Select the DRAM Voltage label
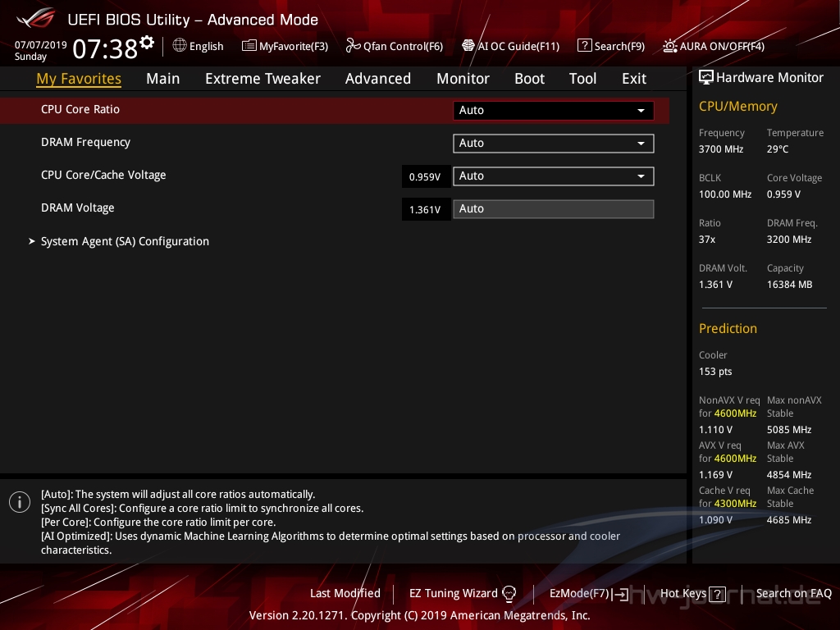The height and width of the screenshot is (630, 840). coord(78,208)
